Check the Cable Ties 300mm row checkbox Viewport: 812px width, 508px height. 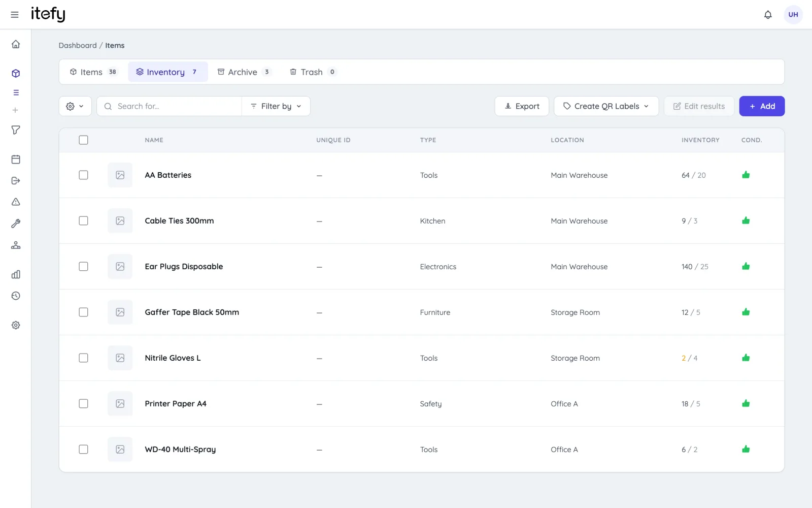83,220
